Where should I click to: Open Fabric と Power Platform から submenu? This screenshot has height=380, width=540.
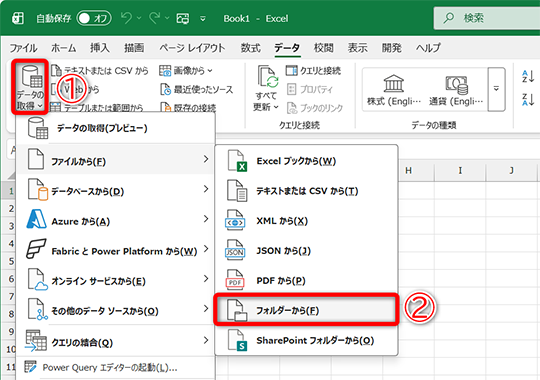115,249
